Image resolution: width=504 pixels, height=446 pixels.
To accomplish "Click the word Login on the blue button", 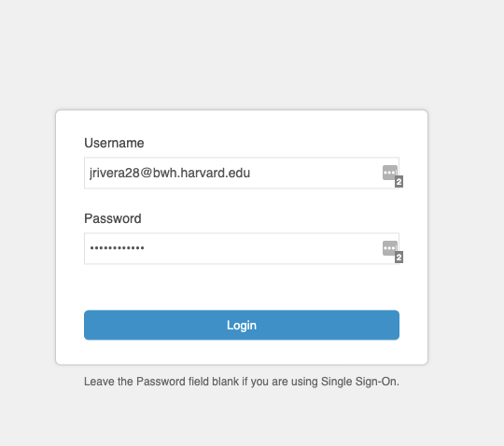I will (x=242, y=326).
